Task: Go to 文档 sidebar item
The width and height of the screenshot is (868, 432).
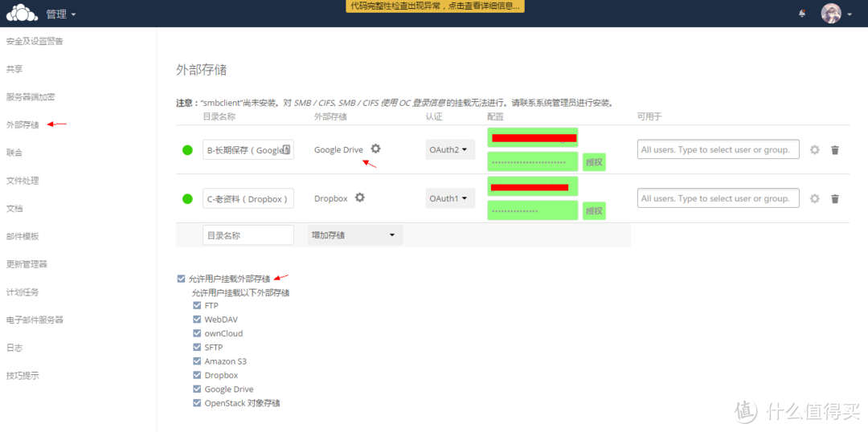Action: (14, 209)
